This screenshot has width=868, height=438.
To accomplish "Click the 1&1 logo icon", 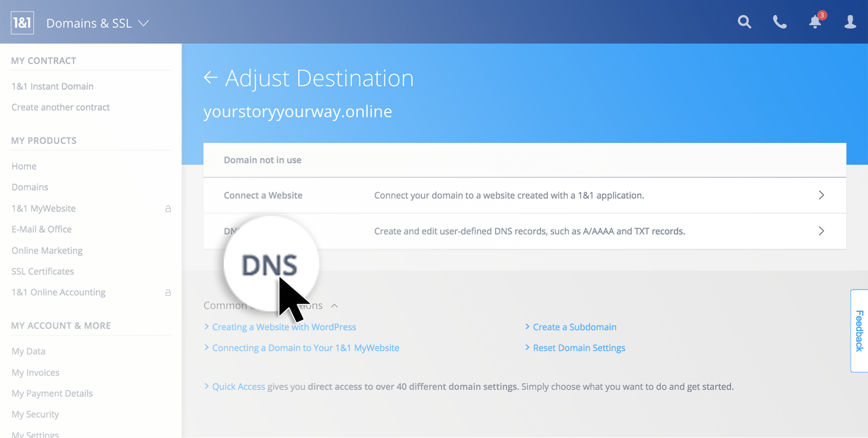I will (22, 23).
